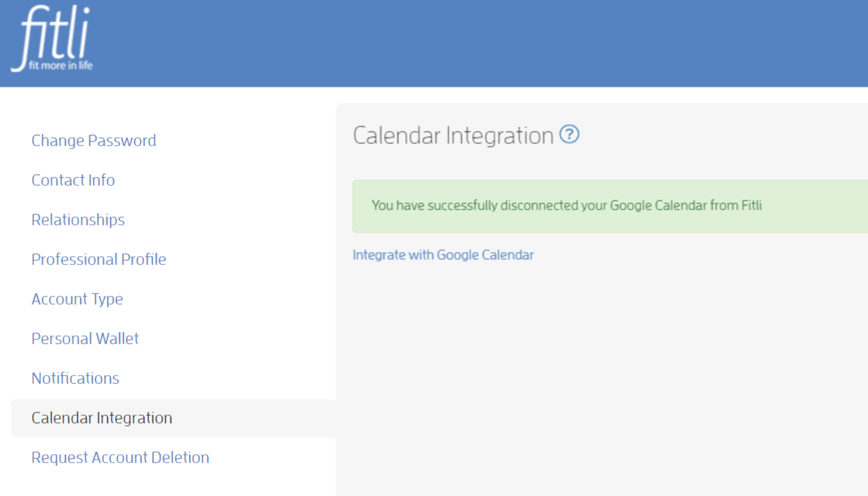868x496 pixels.
Task: Open Notifications settings from the sidebar
Action: pos(75,378)
